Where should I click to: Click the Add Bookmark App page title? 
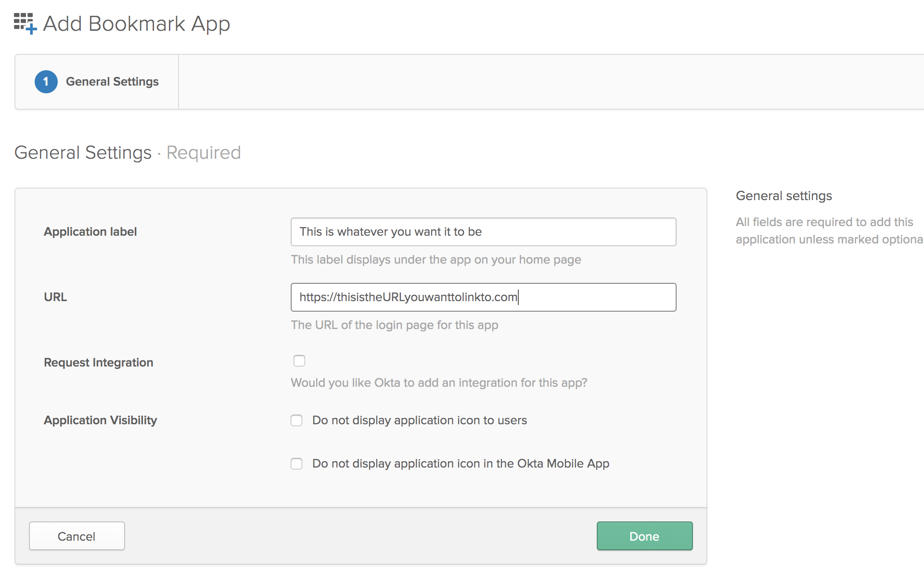136,23
